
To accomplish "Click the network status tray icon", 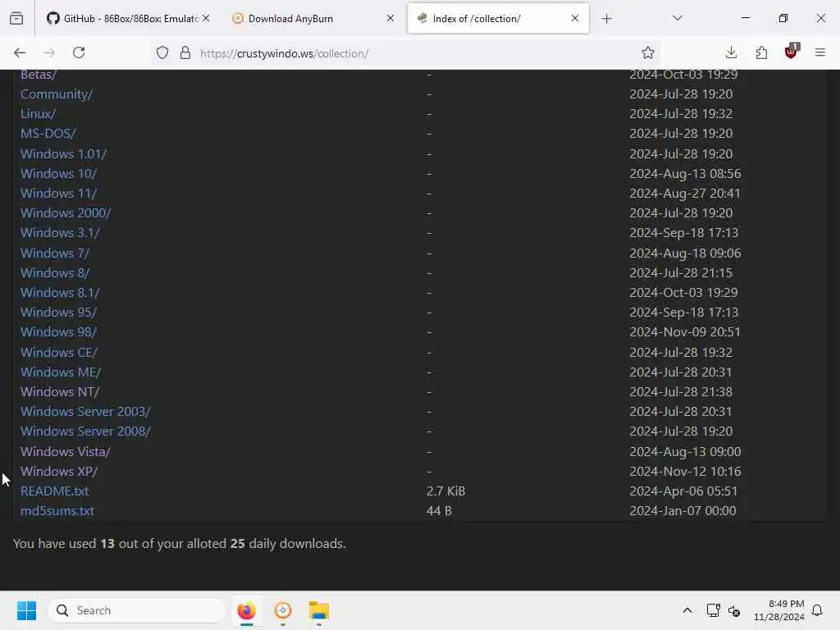I will click(713, 610).
